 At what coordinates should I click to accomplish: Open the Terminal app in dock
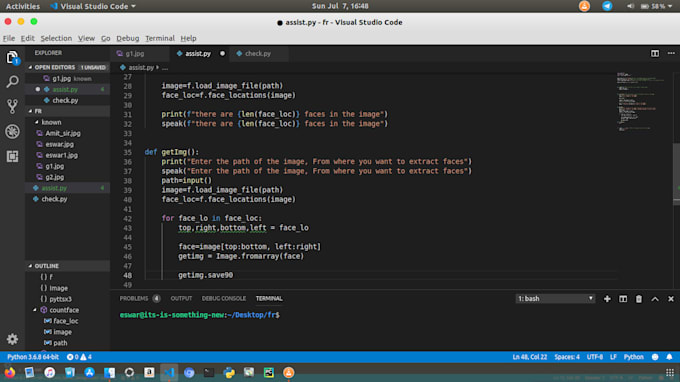(x=209, y=372)
